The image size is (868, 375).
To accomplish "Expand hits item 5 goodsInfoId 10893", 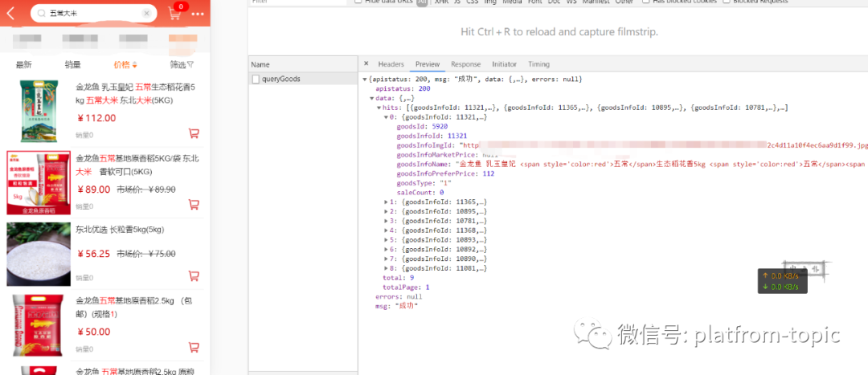I will coord(386,239).
